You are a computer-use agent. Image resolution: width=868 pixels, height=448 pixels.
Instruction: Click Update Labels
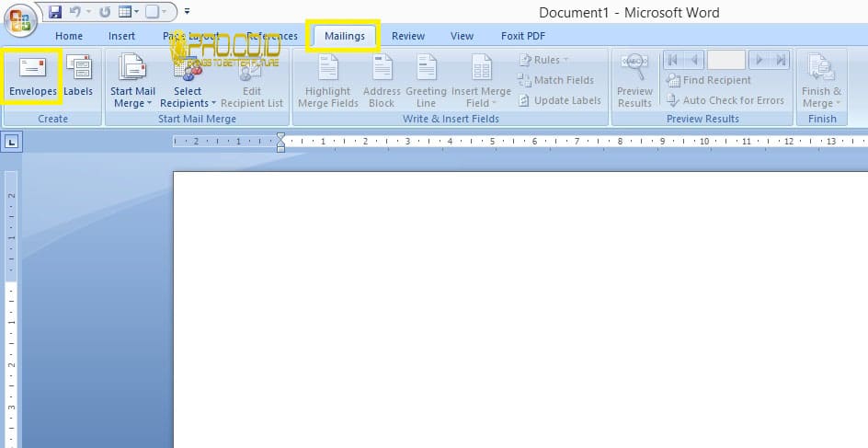pyautogui.click(x=560, y=101)
